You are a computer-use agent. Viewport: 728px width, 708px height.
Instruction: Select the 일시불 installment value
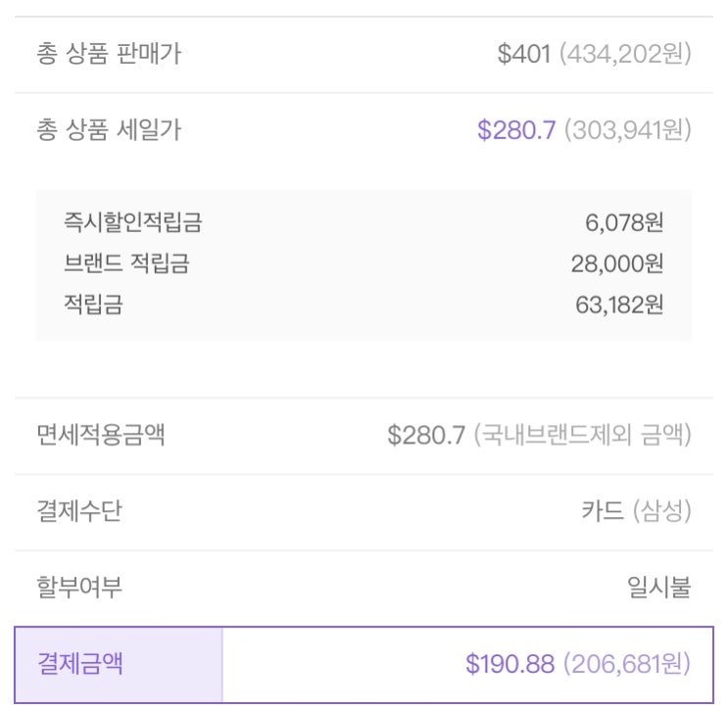(x=658, y=587)
